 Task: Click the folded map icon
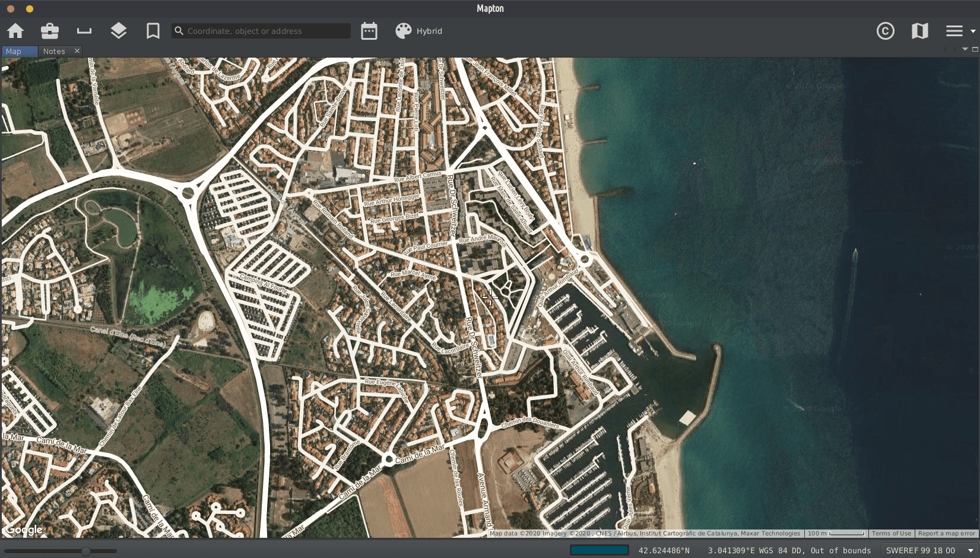(x=919, y=31)
